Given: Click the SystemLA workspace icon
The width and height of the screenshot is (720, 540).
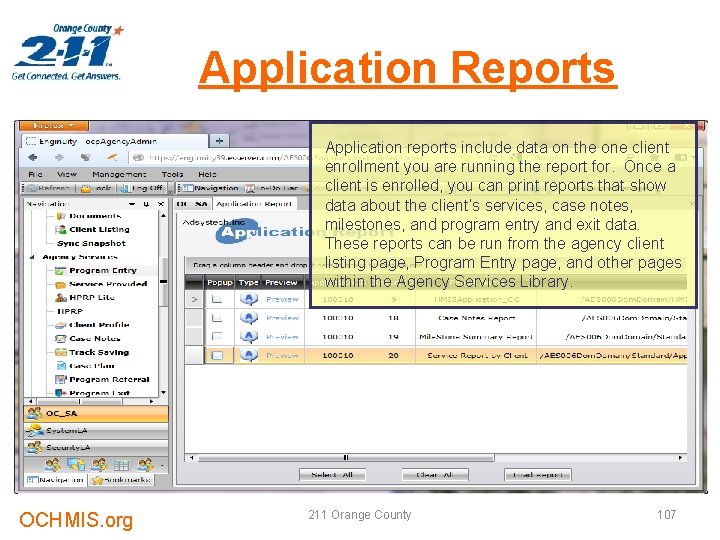Looking at the screenshot, I should tap(34, 431).
